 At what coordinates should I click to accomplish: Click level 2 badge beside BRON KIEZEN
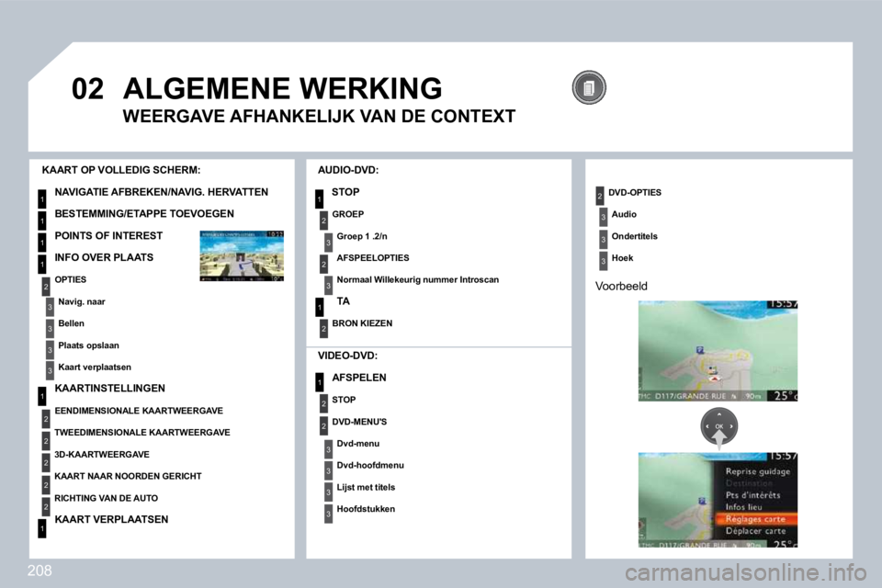[x=323, y=328]
